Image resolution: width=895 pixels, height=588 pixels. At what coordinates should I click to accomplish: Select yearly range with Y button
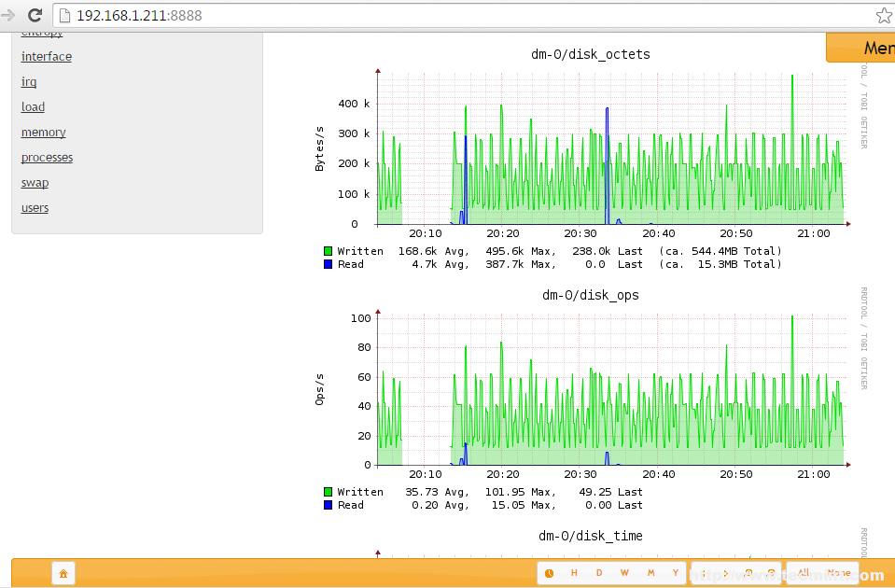[675, 573]
